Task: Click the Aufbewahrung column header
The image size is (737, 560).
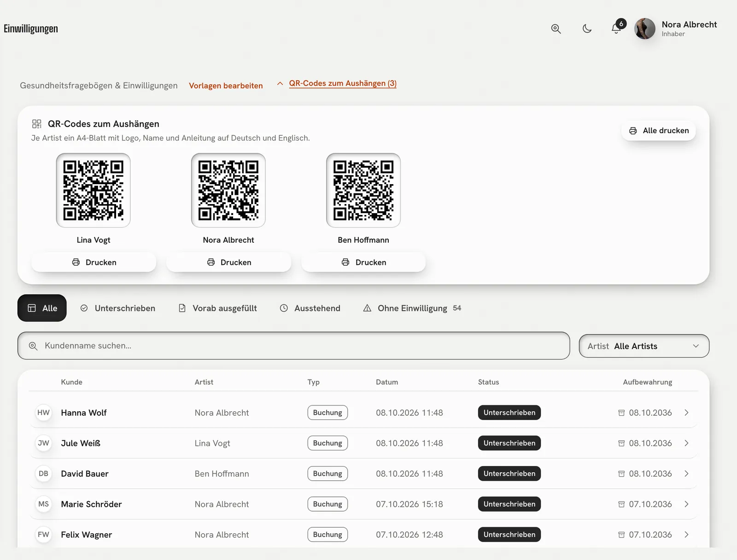Action: (648, 382)
